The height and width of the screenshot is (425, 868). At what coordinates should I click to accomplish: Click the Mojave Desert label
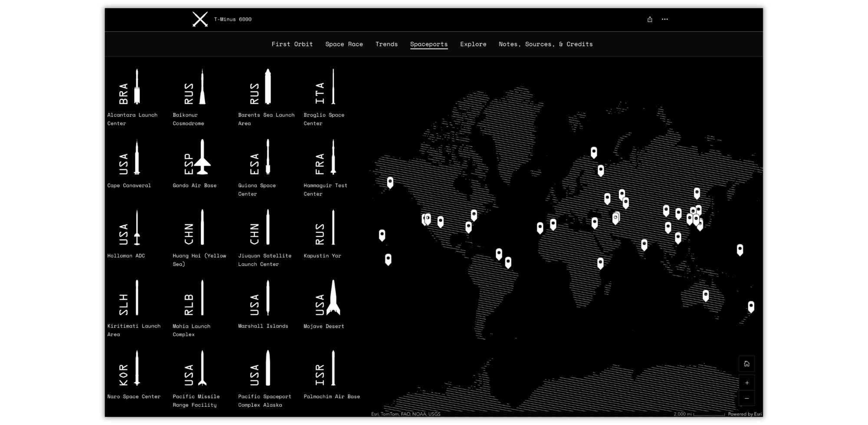click(x=324, y=326)
